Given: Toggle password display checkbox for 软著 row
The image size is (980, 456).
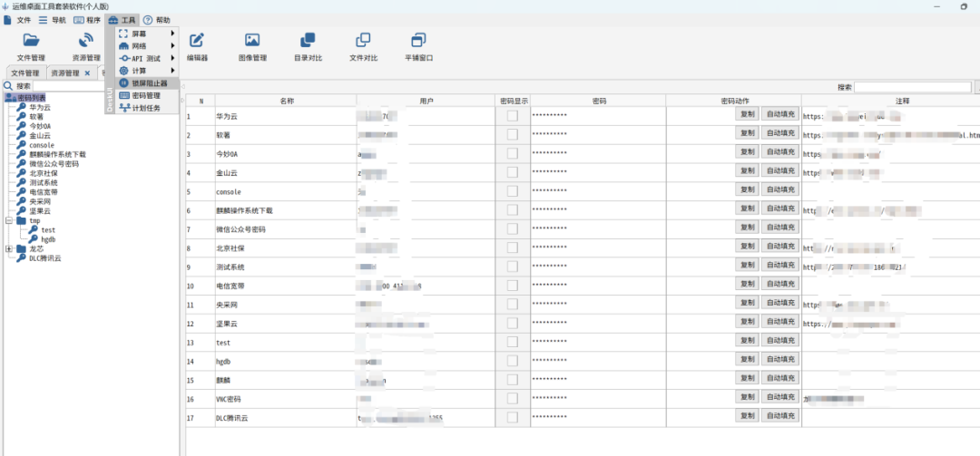Looking at the screenshot, I should tap(513, 134).
